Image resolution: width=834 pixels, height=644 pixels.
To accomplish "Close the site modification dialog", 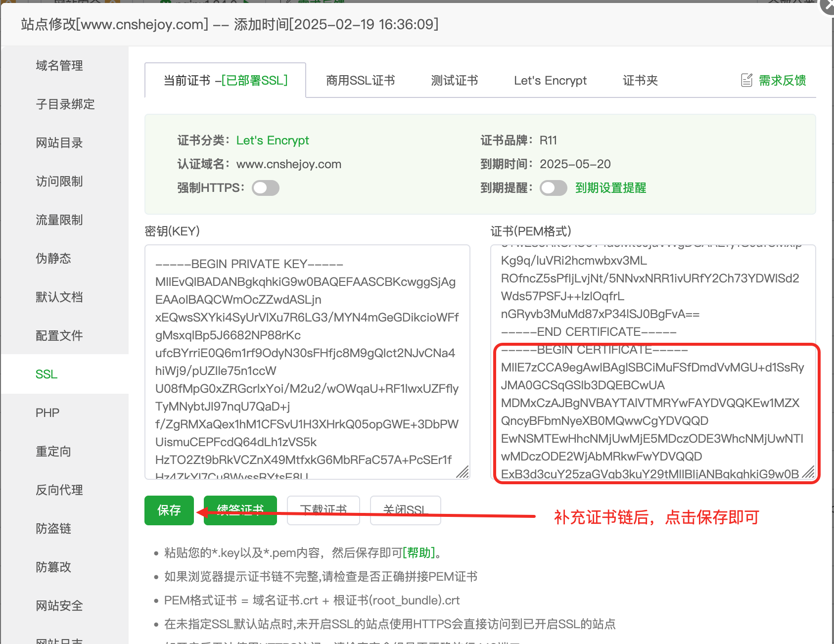I will (828, 6).
